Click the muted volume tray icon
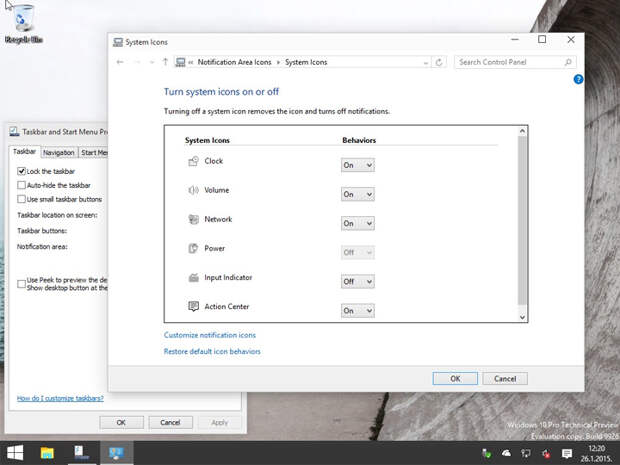Screen dimensions: 620x465 546,453
